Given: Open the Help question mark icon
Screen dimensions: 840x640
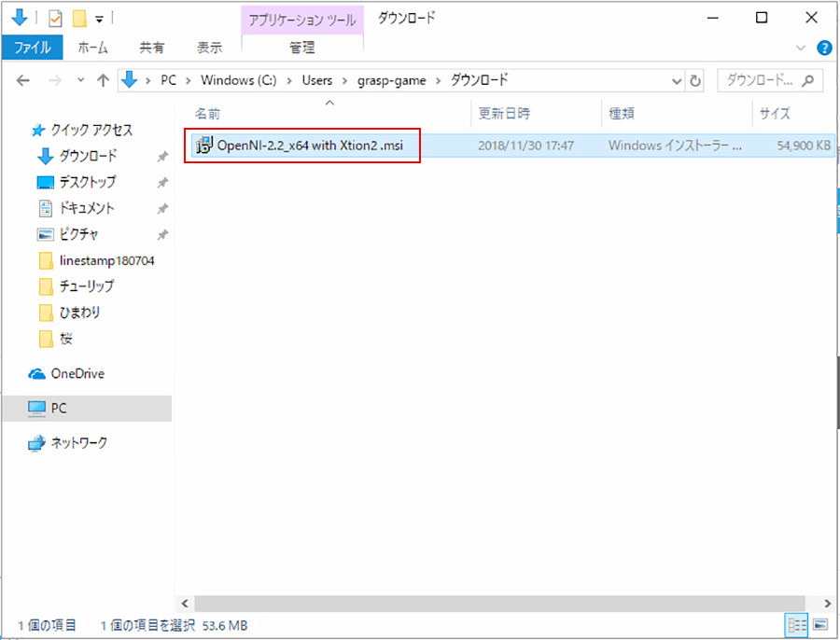Looking at the screenshot, I should pos(824,48).
